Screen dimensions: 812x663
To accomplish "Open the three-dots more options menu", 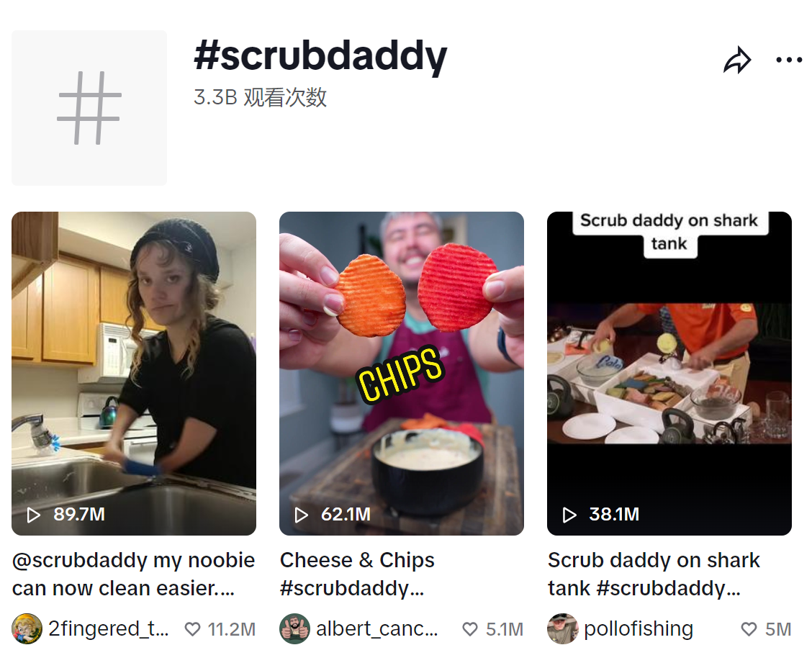I will [x=789, y=60].
